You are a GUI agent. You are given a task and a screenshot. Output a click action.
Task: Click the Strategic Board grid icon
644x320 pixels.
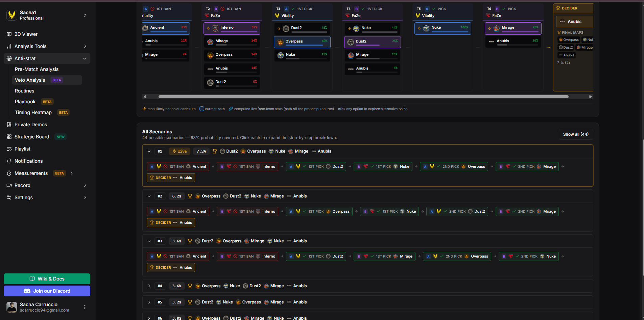(9, 137)
